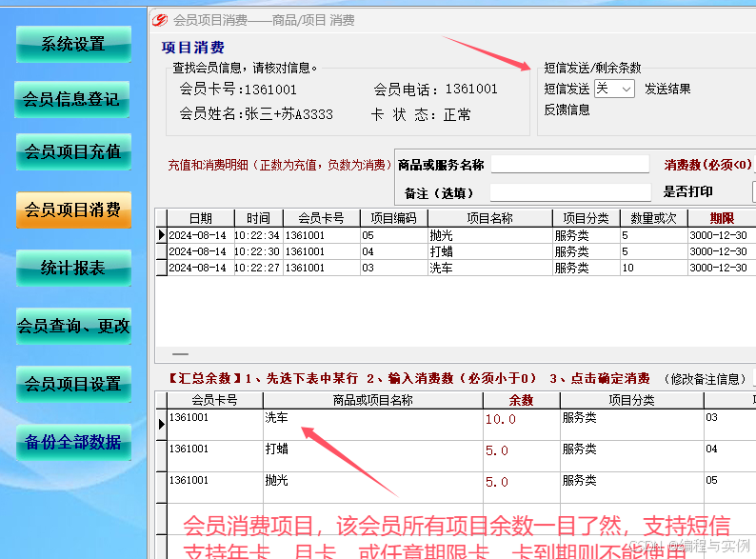Select 会员项目消费 sidebar button
Screen dimensions: 756x559
73,210
